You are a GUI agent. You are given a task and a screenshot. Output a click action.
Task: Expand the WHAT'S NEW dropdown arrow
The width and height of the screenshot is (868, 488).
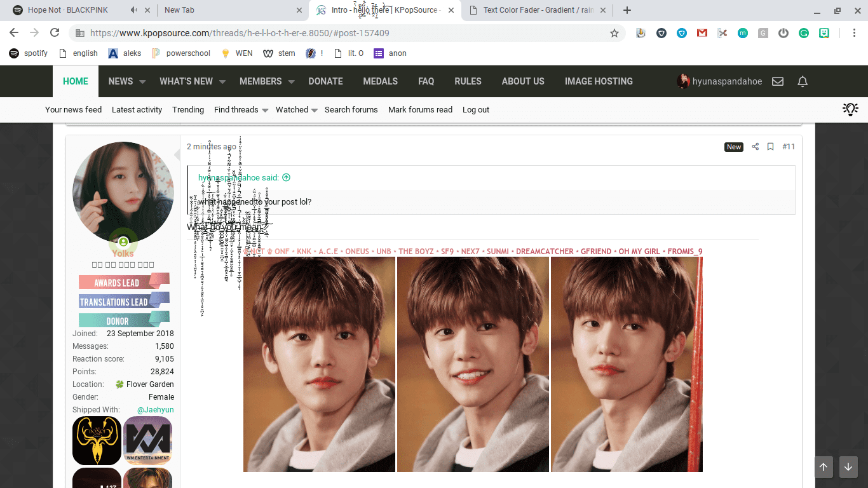tap(222, 82)
